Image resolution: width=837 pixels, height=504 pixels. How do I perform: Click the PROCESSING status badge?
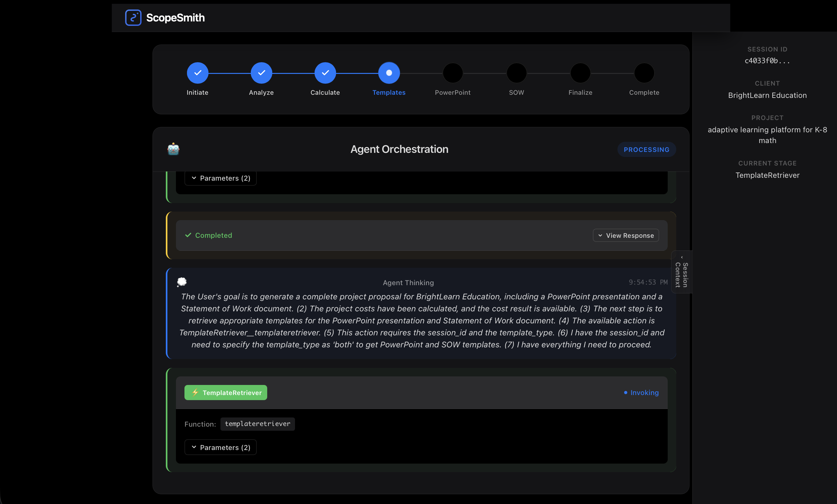647,149
